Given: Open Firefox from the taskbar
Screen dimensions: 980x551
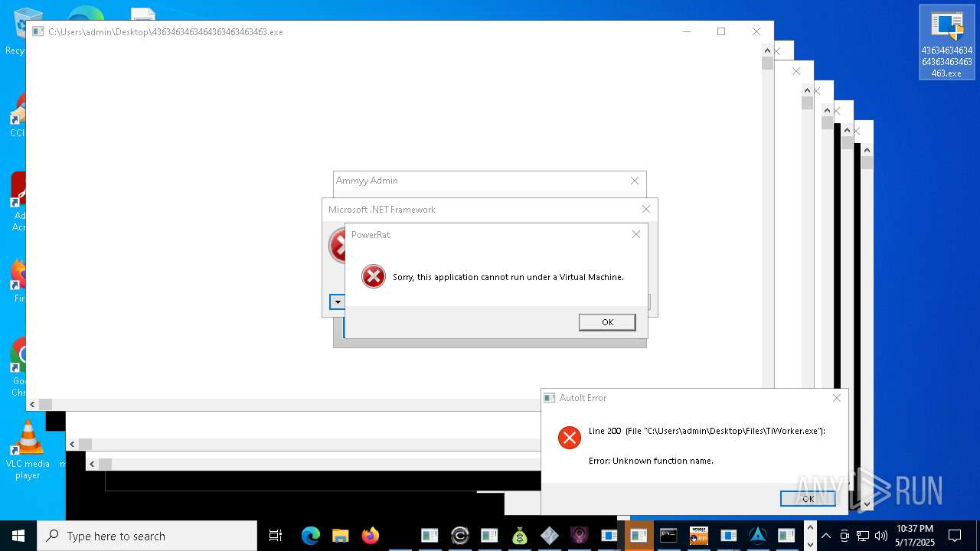Looking at the screenshot, I should 371,536.
